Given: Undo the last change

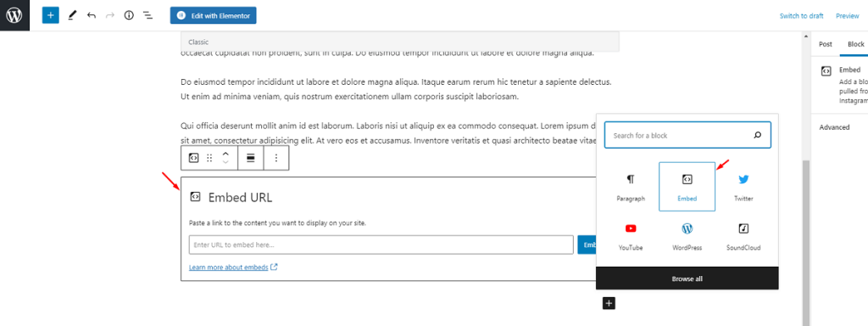Looking at the screenshot, I should (x=92, y=15).
